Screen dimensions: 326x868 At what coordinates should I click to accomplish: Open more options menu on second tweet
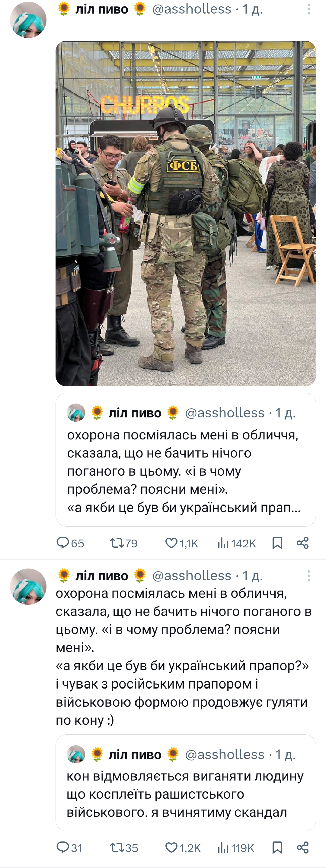[x=308, y=575]
